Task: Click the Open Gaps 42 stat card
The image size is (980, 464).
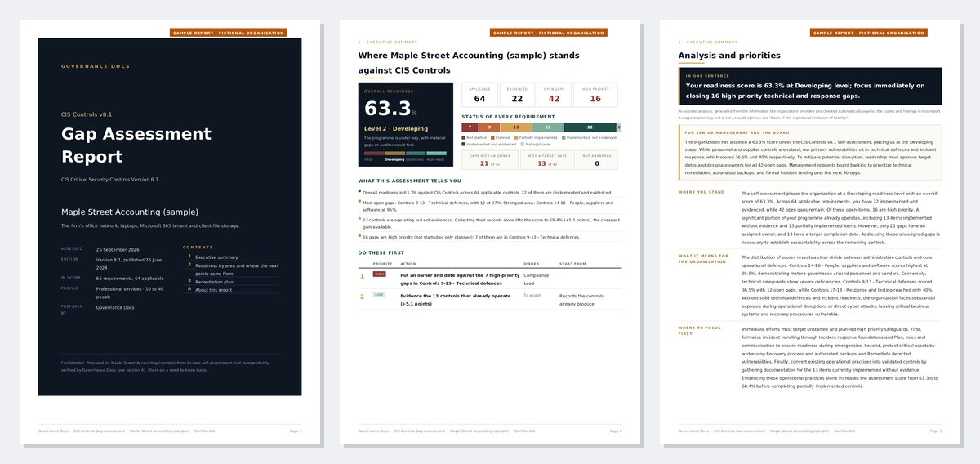Action: tap(554, 95)
